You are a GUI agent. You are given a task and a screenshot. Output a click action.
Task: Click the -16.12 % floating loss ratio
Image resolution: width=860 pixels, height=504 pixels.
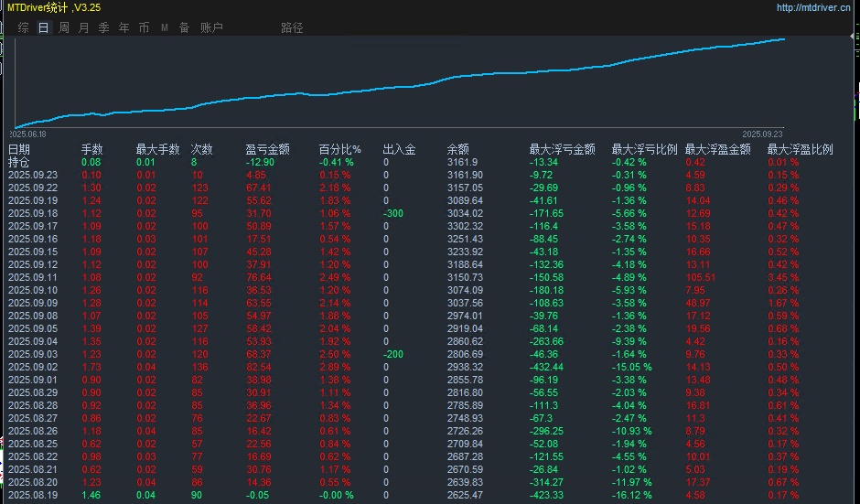coord(632,495)
